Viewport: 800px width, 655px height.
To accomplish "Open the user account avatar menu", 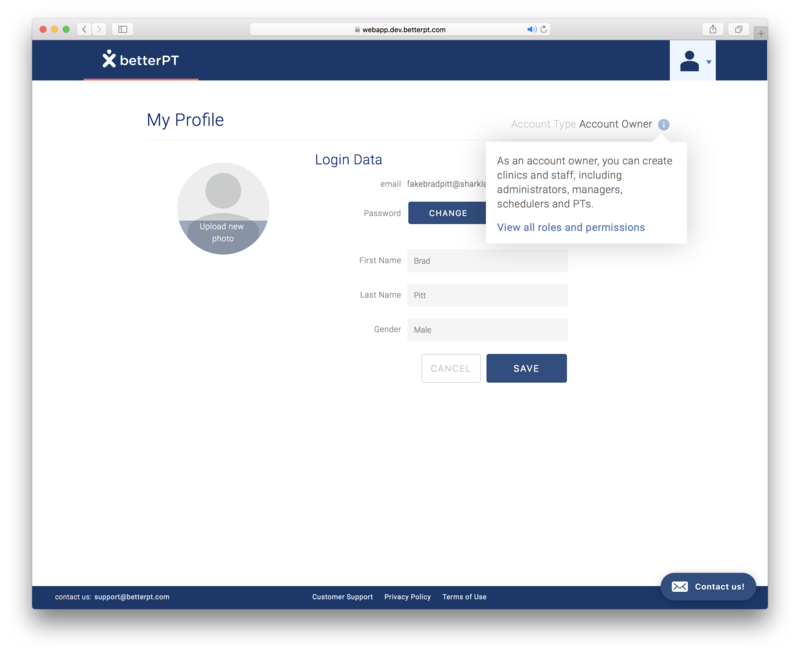I will click(692, 61).
